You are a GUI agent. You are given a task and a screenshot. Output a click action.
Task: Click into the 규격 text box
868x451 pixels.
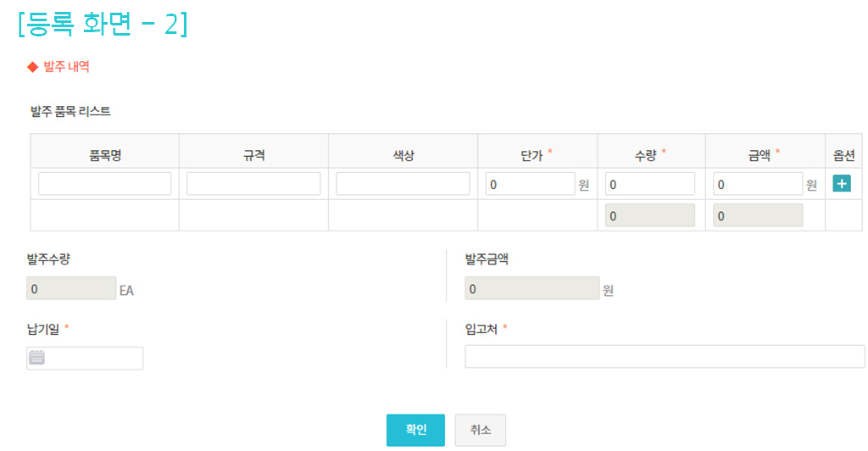click(253, 184)
